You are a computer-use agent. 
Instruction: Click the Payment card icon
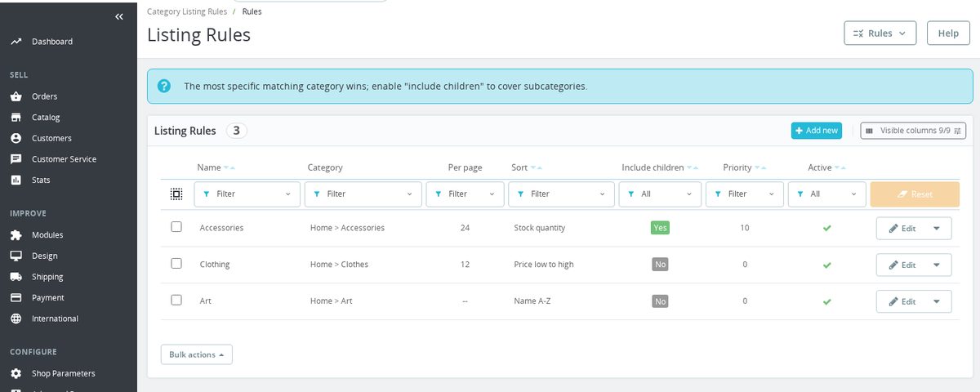tap(16, 298)
